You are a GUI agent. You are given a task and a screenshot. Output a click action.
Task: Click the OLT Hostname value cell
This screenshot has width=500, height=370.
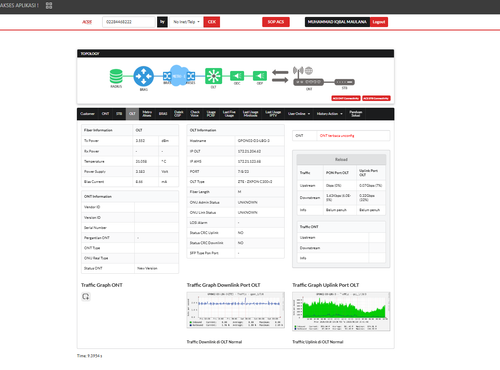(260, 141)
